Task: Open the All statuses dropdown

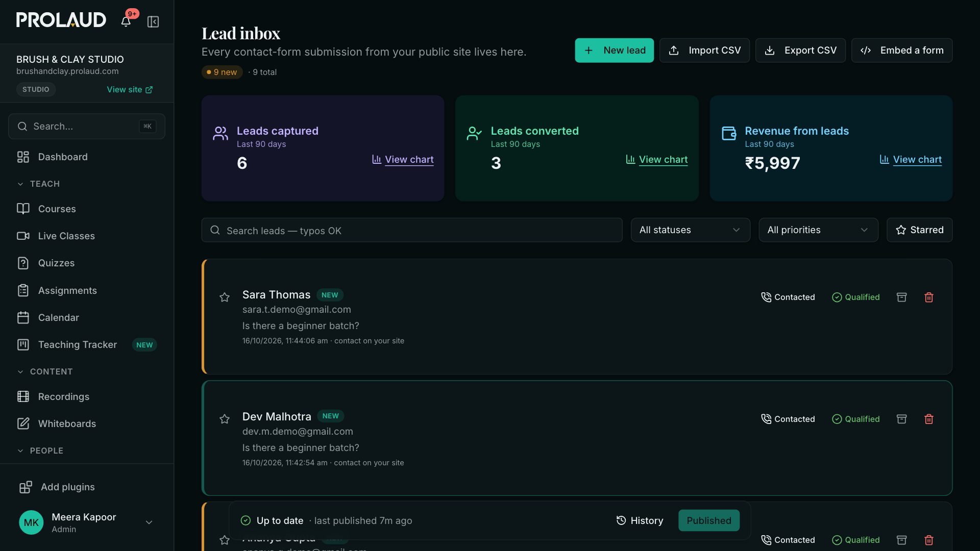Action: pyautogui.click(x=690, y=230)
